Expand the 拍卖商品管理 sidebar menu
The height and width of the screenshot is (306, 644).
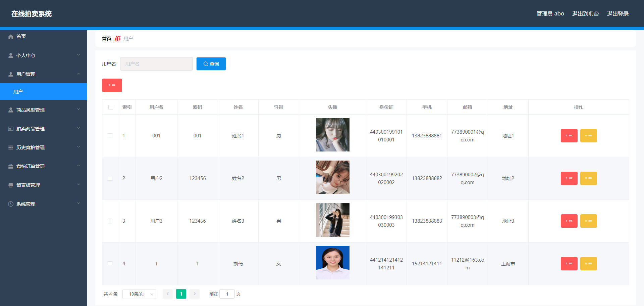click(44, 129)
